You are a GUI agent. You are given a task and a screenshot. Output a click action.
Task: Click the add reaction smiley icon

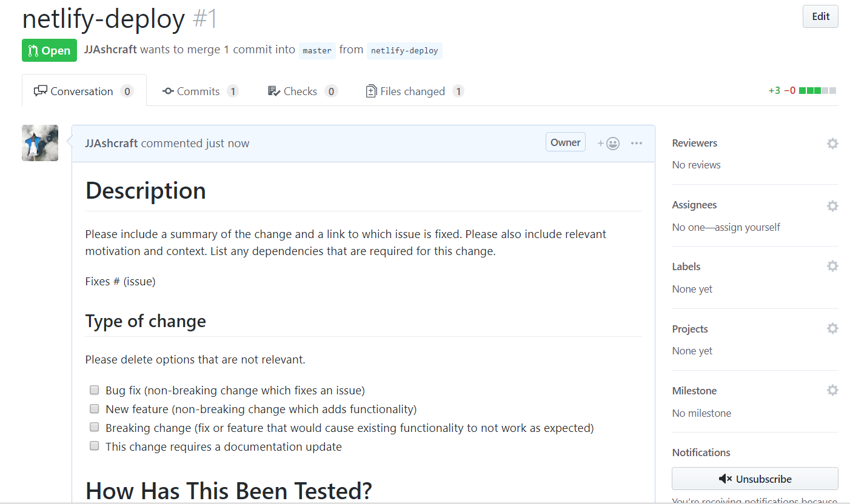(609, 144)
